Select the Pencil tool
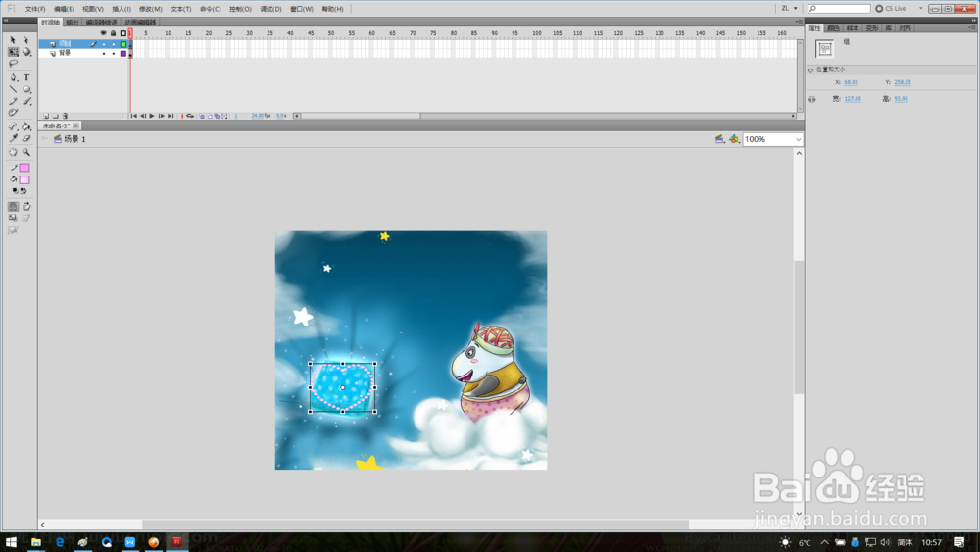980x552 pixels. pyautogui.click(x=13, y=101)
